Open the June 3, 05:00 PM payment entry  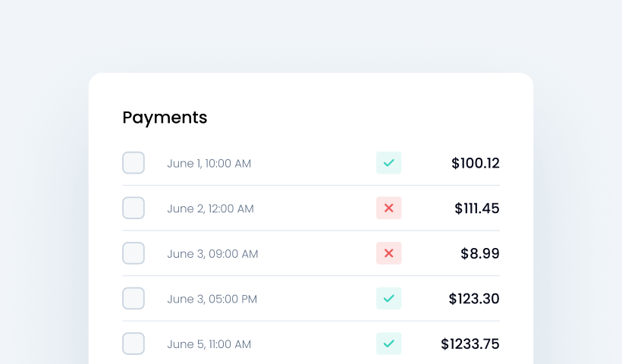coord(212,300)
